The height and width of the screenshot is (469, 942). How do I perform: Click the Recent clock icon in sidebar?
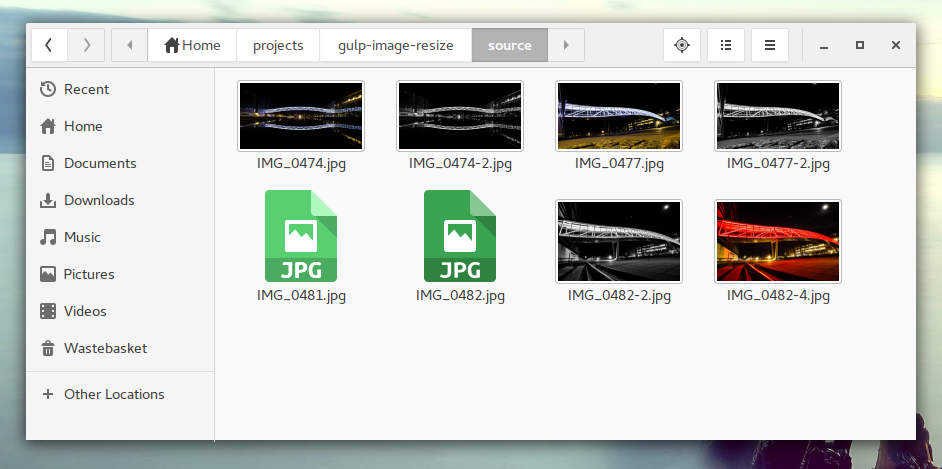[x=48, y=89]
